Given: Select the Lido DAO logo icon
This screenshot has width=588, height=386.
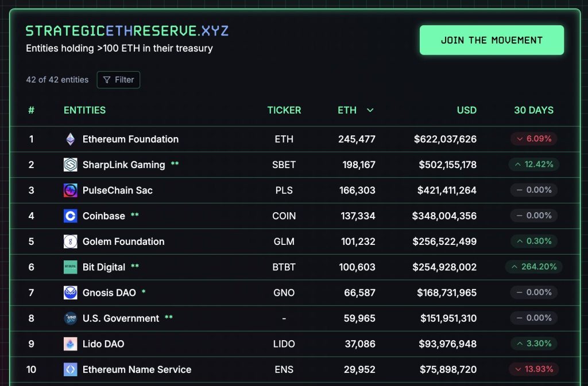Looking at the screenshot, I should [70, 344].
